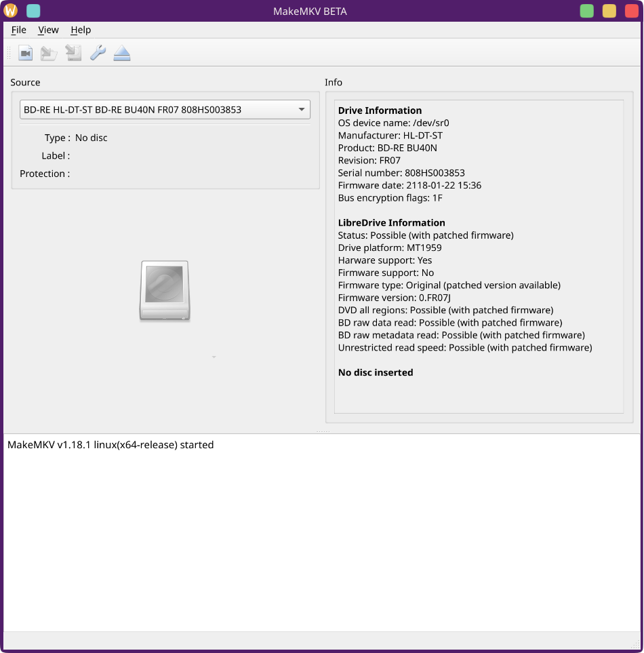Click the 'Type : No disc' field
The image size is (644, 653).
coord(76,138)
